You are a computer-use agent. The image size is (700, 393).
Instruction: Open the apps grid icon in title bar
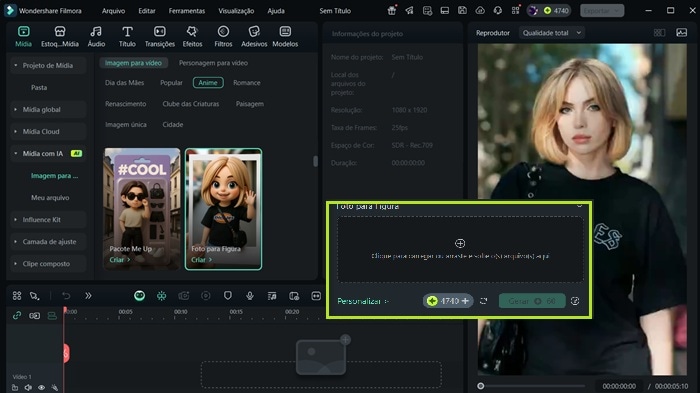[x=516, y=10]
